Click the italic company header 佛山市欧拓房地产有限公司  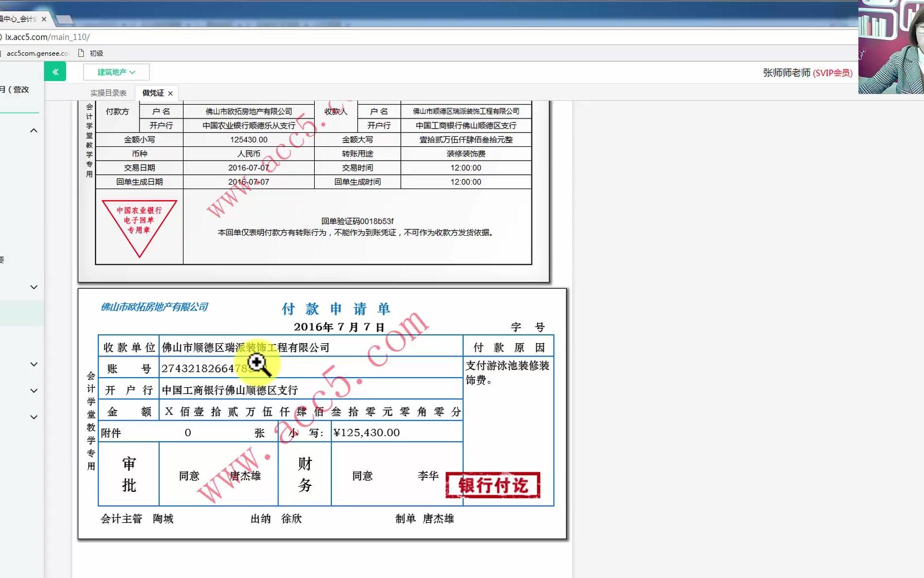pos(154,307)
